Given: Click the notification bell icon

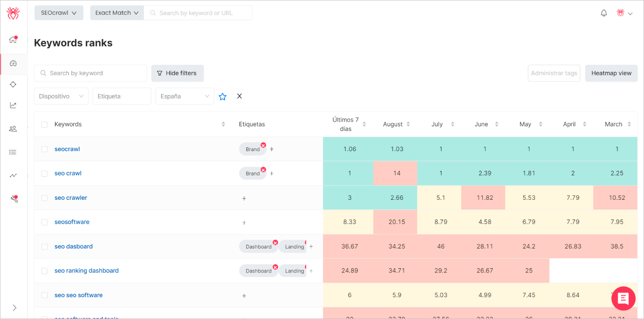Looking at the screenshot, I should click(604, 13).
